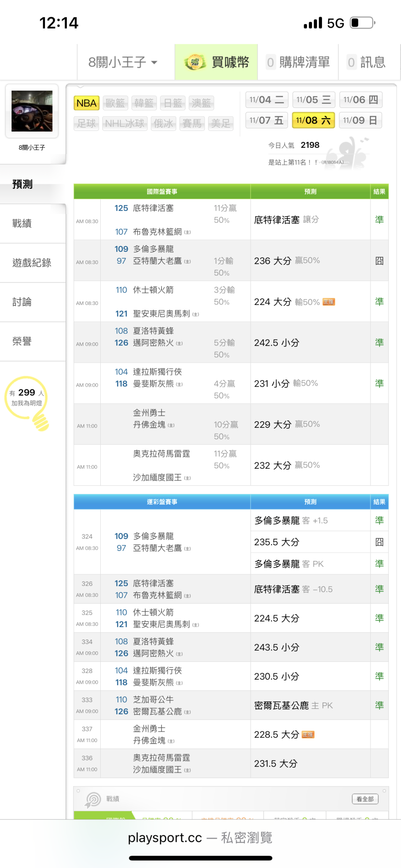The width and height of the screenshot is (401, 868).
Task: Open the 購牌清單 link
Action: point(298,62)
